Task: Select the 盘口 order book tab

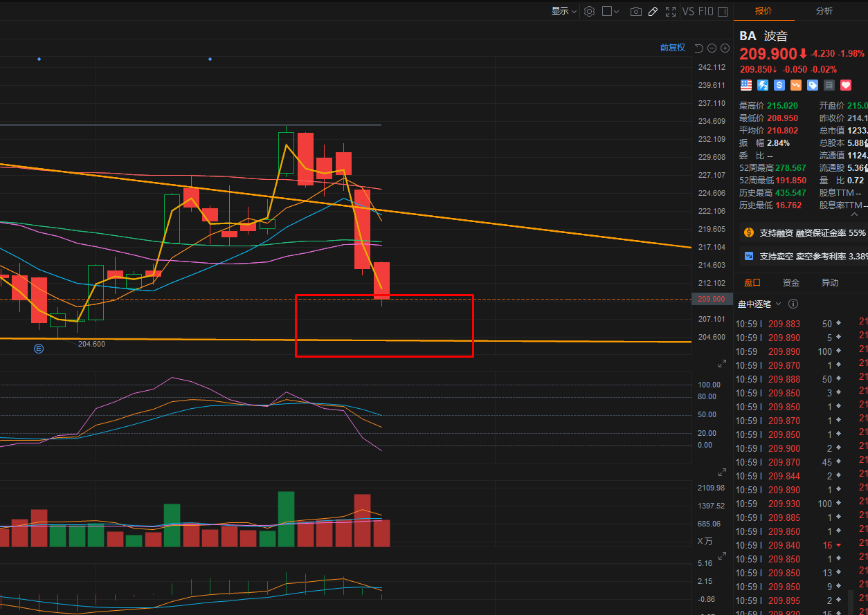Action: [752, 282]
